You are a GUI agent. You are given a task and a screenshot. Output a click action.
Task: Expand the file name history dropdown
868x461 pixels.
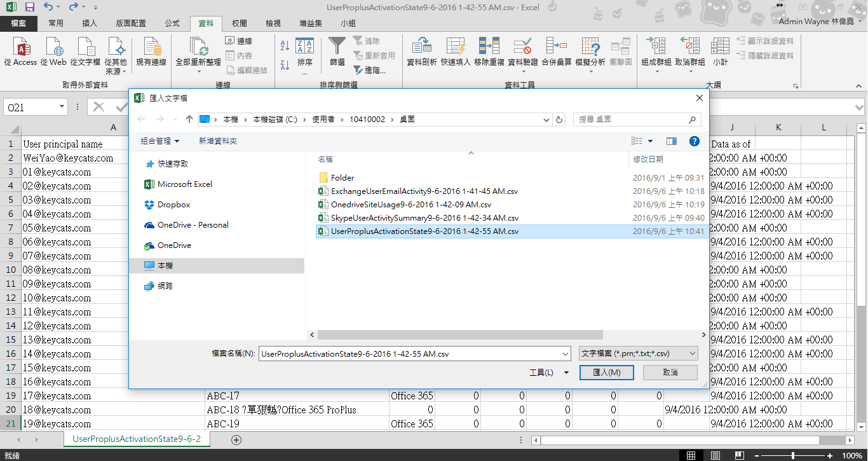tap(566, 354)
